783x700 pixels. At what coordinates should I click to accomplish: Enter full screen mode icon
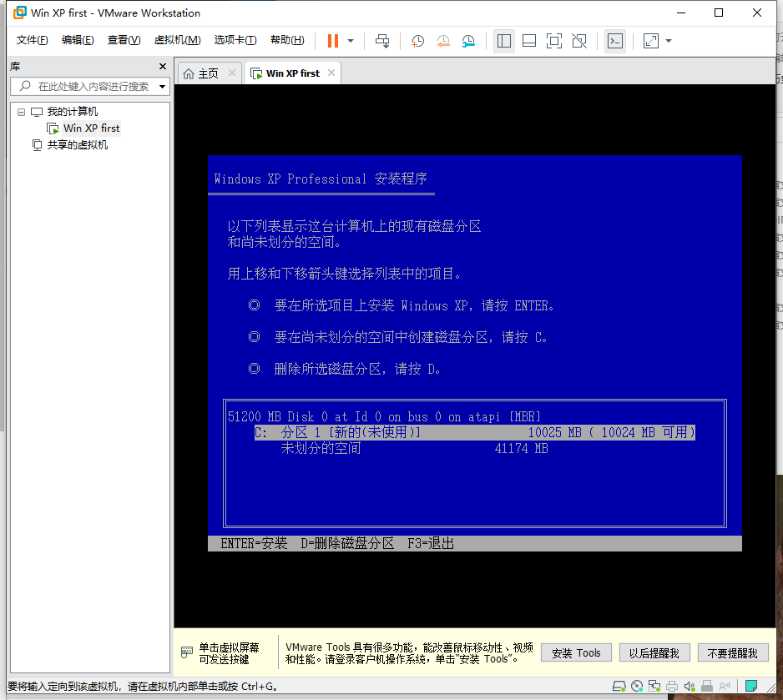(553, 41)
